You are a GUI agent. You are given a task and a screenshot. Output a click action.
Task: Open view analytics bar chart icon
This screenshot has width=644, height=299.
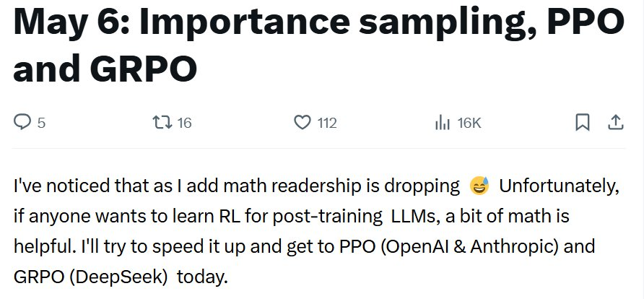point(443,122)
